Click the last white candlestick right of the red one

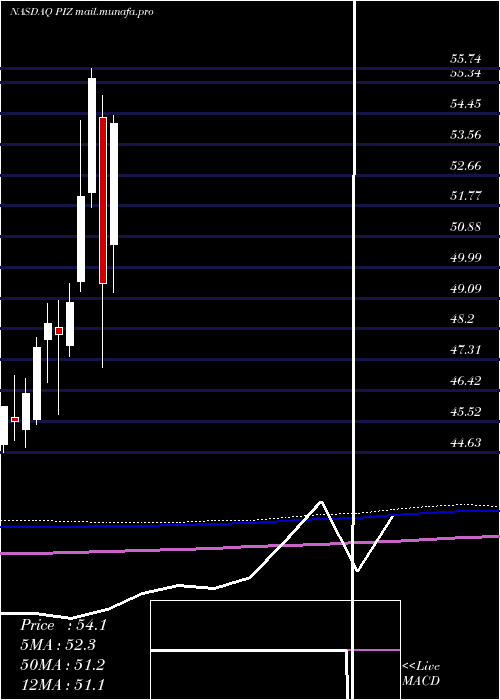coord(114,184)
